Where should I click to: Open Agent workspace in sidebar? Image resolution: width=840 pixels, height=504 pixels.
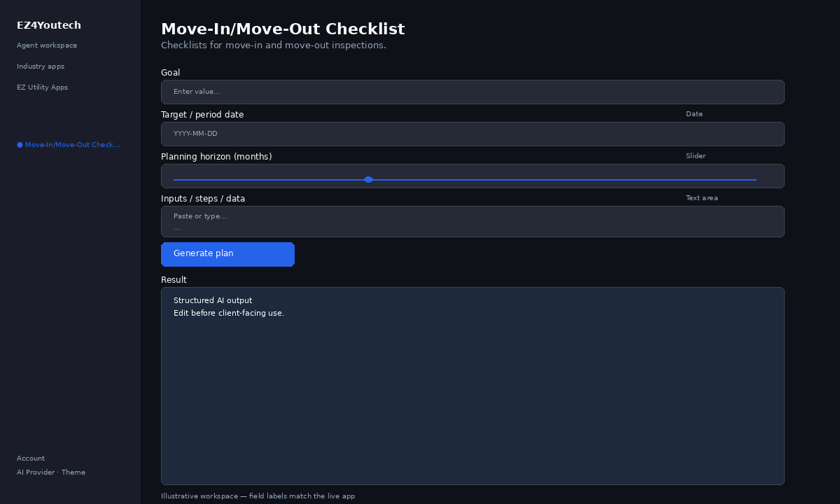(47, 45)
